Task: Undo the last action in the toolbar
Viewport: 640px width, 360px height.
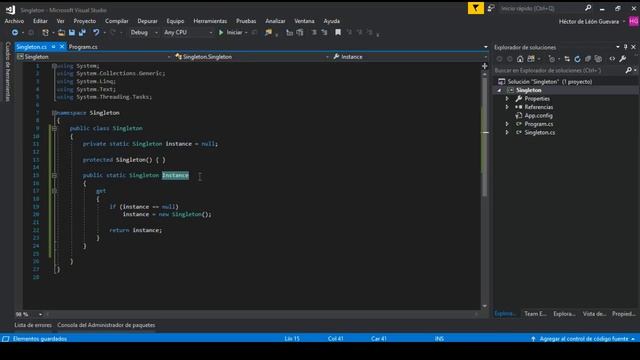Action: pos(96,32)
